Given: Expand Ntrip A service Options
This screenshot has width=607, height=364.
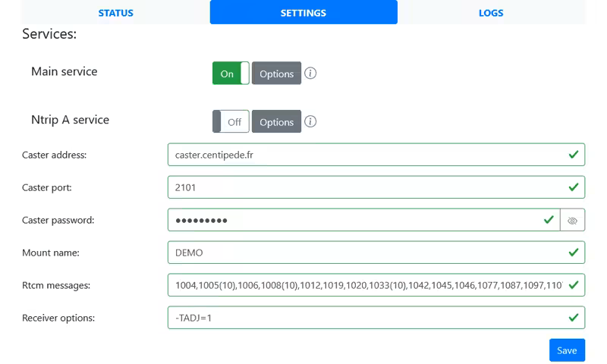Looking at the screenshot, I should (x=276, y=122).
